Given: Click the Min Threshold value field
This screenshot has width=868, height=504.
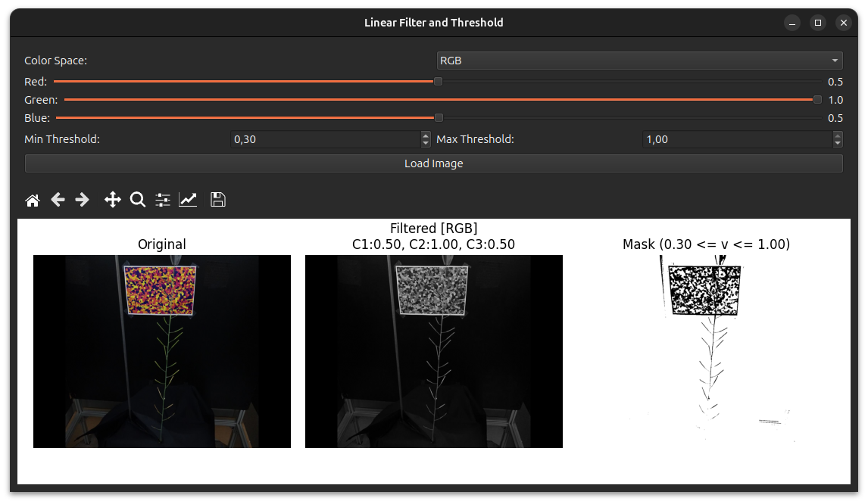Looking at the screenshot, I should pos(326,139).
